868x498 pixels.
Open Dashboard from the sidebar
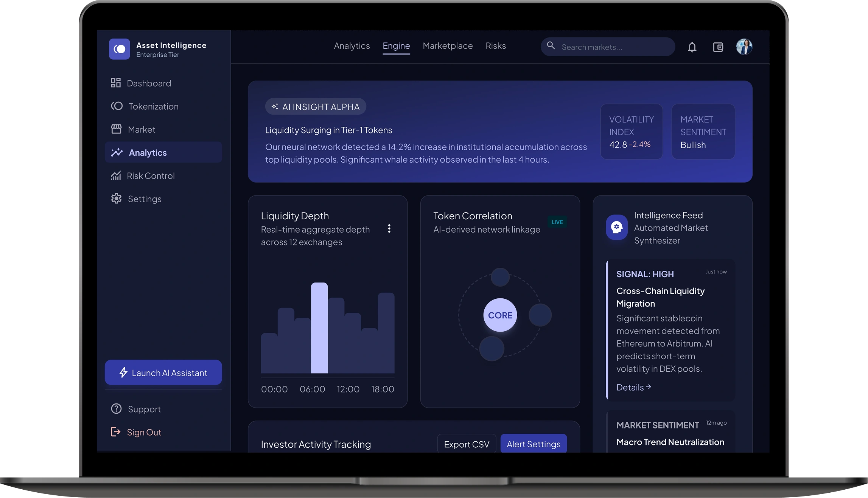tap(163, 83)
